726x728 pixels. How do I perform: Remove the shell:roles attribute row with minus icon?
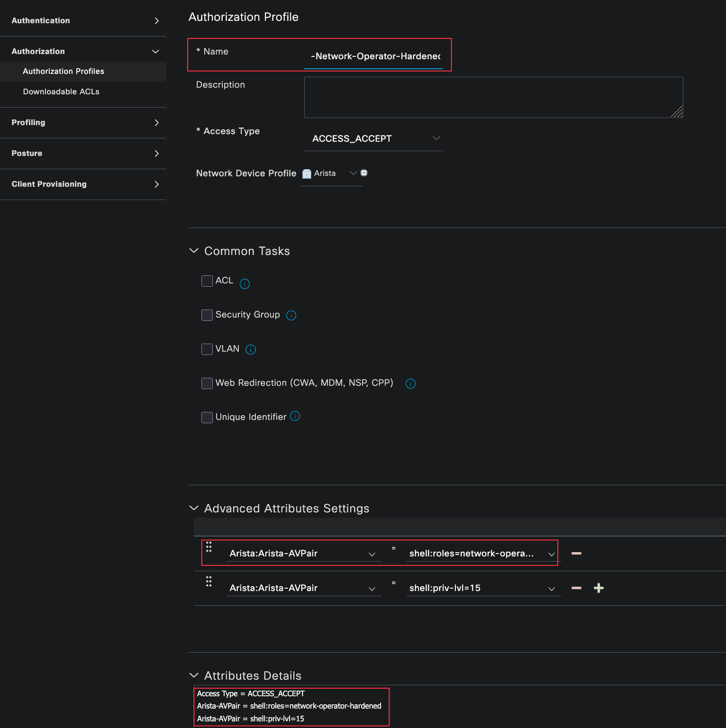576,554
